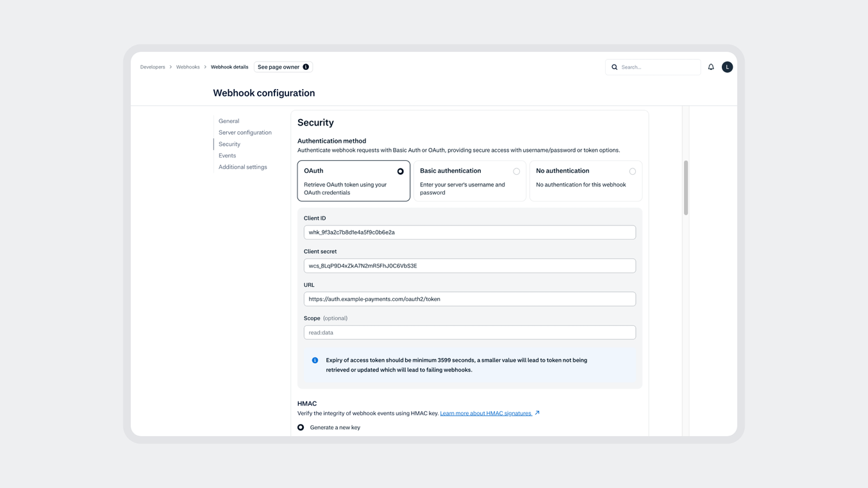Click the info icon in the token expiry banner
Image resolution: width=868 pixels, height=488 pixels.
pyautogui.click(x=315, y=360)
